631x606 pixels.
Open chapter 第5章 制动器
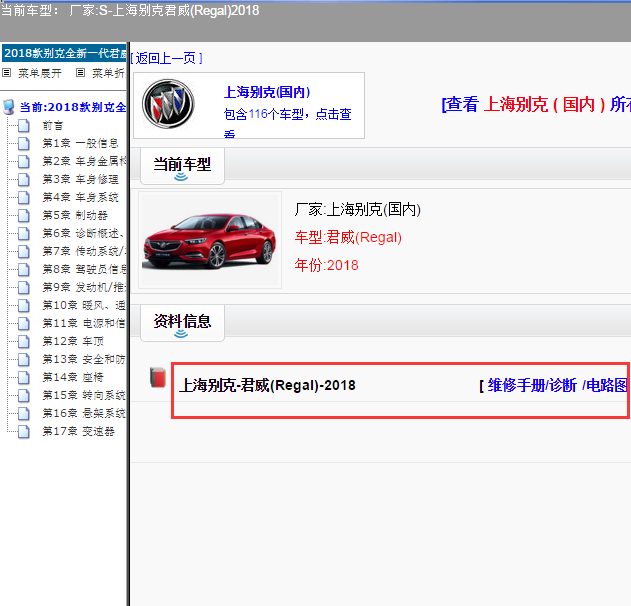[75, 215]
